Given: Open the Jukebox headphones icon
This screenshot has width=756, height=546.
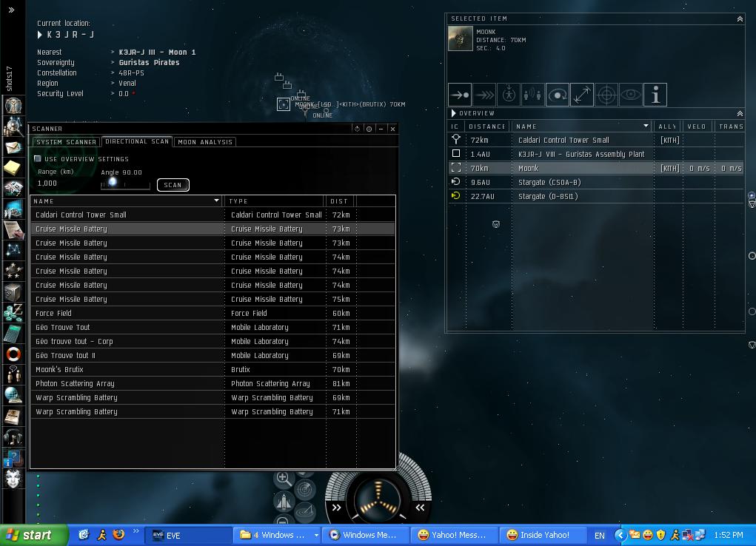Looking at the screenshot, I should coord(13,437).
